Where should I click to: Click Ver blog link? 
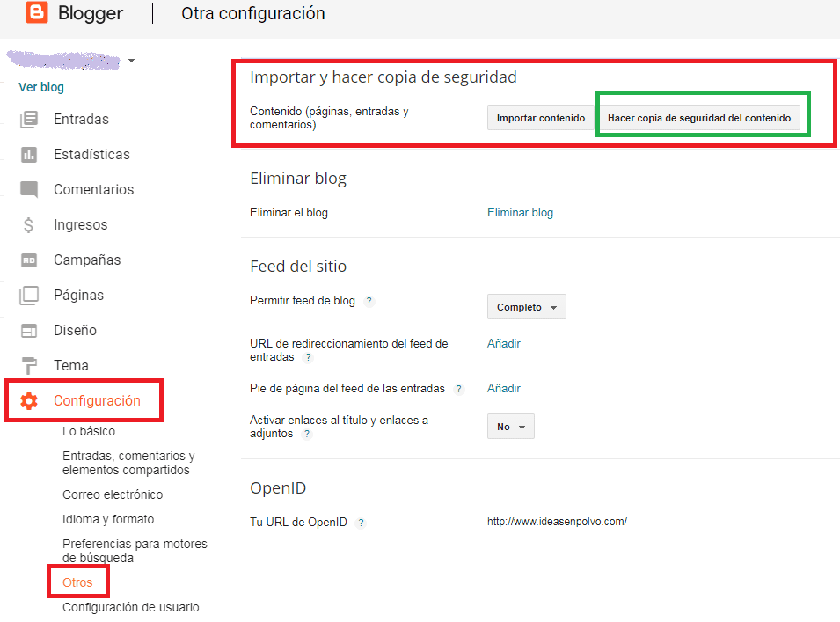[x=41, y=87]
